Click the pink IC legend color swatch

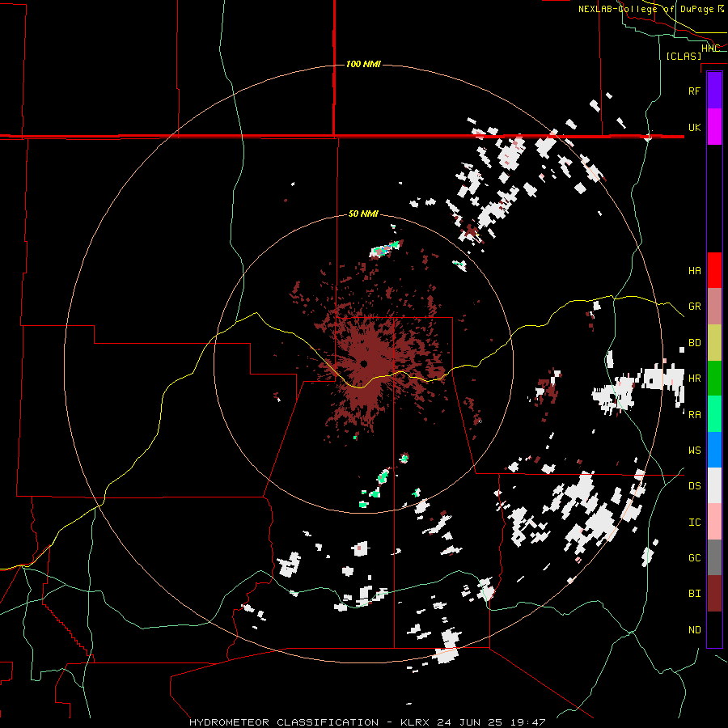(x=714, y=522)
